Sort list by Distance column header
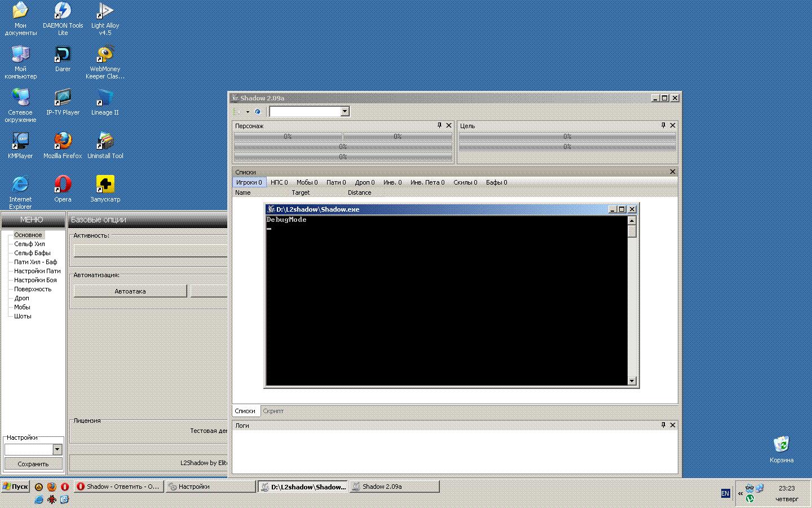The image size is (812, 508). coord(359,192)
